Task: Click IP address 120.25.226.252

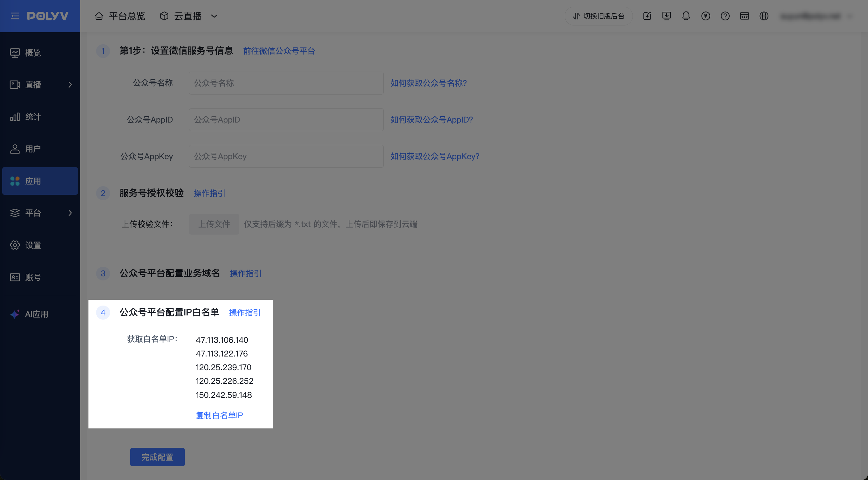Action: point(224,381)
